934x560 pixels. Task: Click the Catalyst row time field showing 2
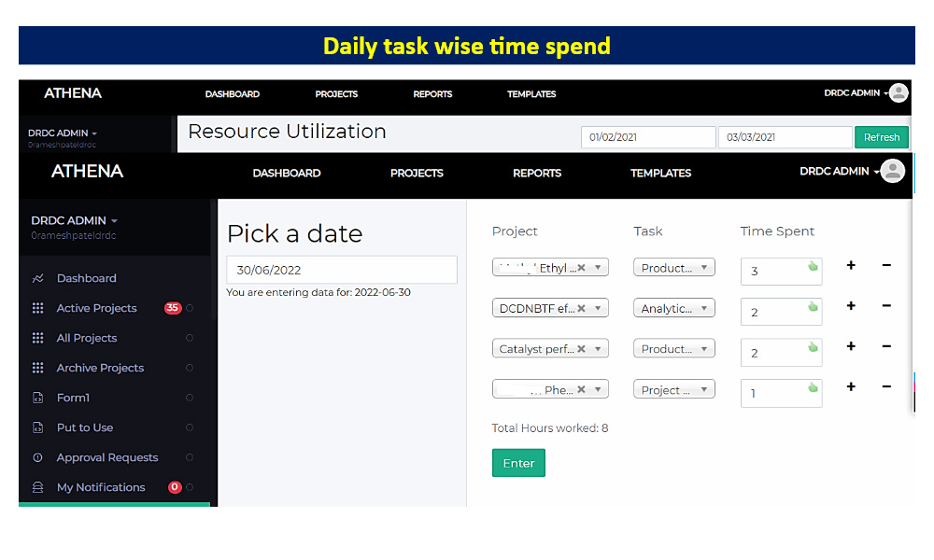(x=781, y=353)
